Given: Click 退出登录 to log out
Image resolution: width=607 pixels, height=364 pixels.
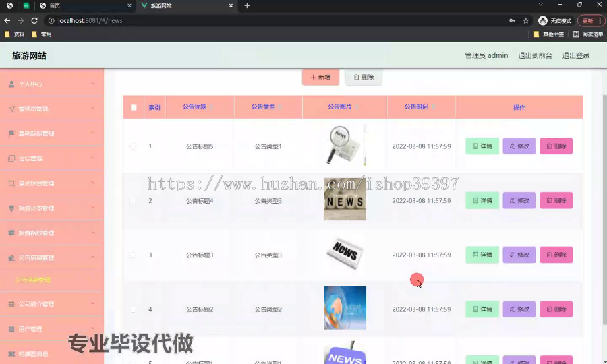Looking at the screenshot, I should (576, 55).
